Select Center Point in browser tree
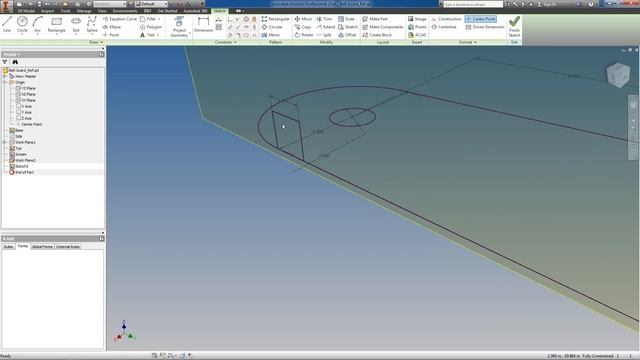Viewport: 640px width, 360px height. pos(29,124)
